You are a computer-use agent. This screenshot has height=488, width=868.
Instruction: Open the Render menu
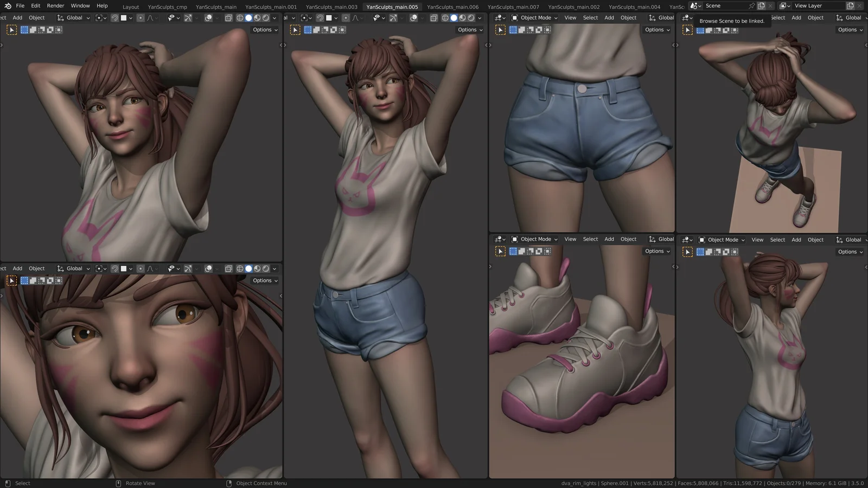tap(55, 5)
